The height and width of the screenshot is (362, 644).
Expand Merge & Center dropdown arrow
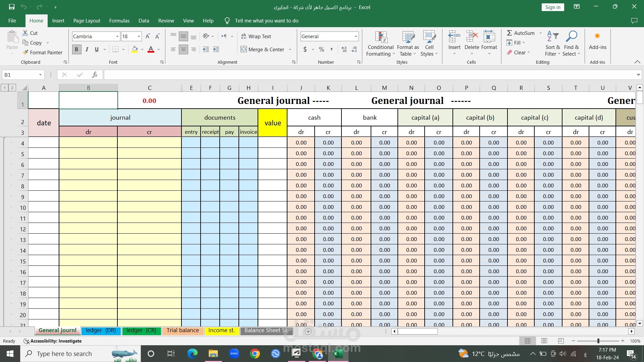[290, 49]
